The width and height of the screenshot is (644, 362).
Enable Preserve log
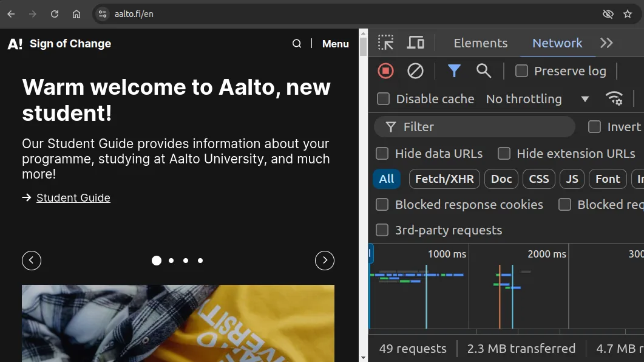click(x=521, y=71)
